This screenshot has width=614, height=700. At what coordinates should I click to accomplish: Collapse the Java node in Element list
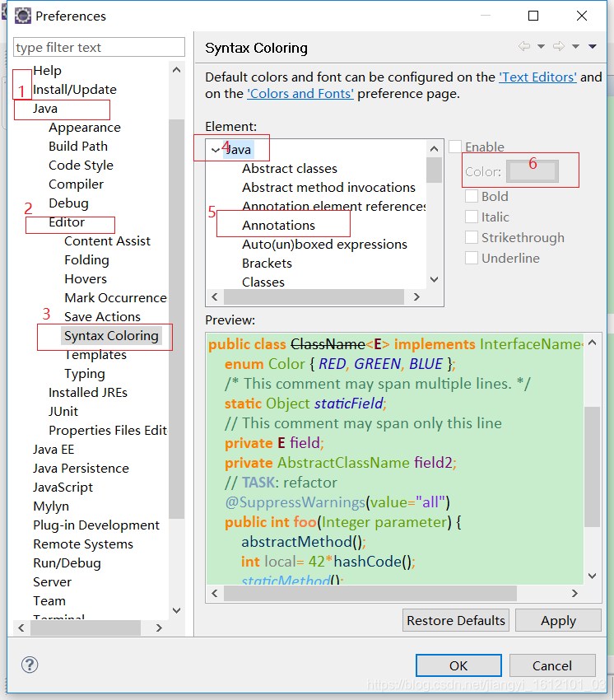coord(216,150)
